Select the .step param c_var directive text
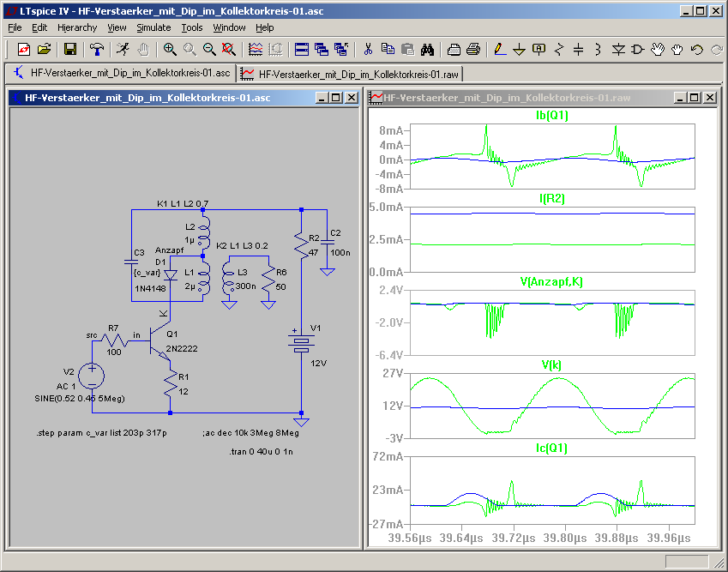This screenshot has width=728, height=572. click(x=102, y=433)
